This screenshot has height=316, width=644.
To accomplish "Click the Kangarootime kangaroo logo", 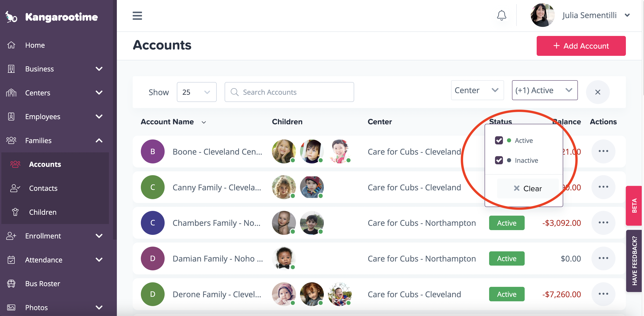I will [11, 17].
